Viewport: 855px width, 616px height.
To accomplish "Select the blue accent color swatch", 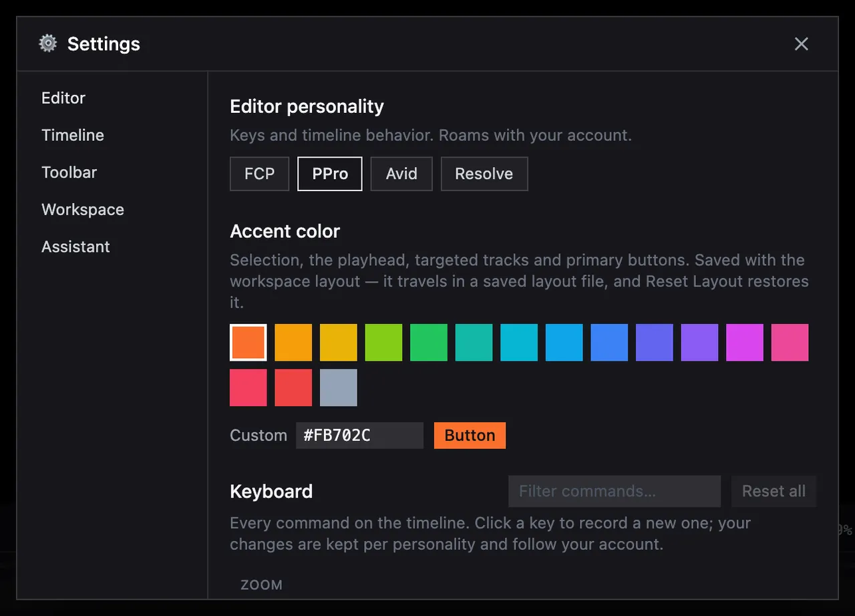I will (x=609, y=343).
